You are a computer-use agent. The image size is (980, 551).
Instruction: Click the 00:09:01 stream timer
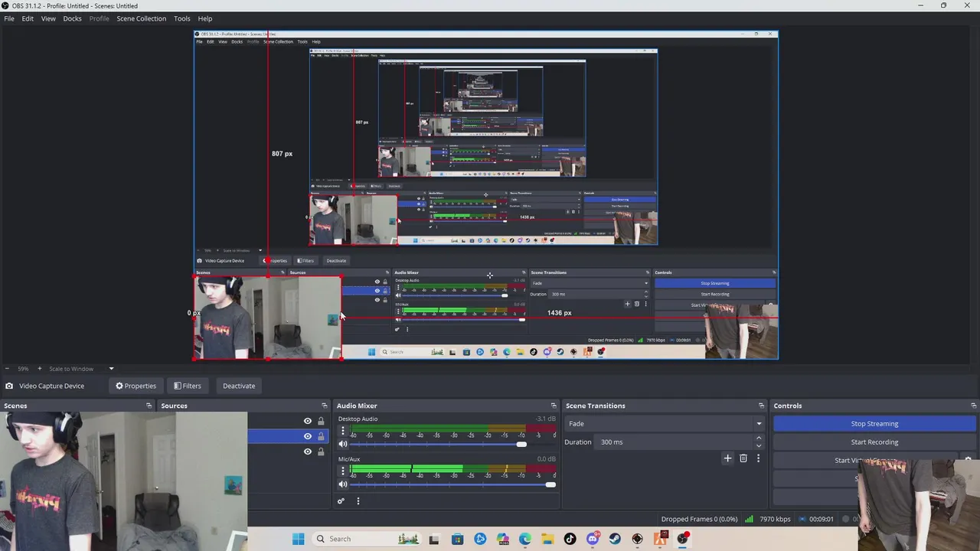[x=821, y=519]
